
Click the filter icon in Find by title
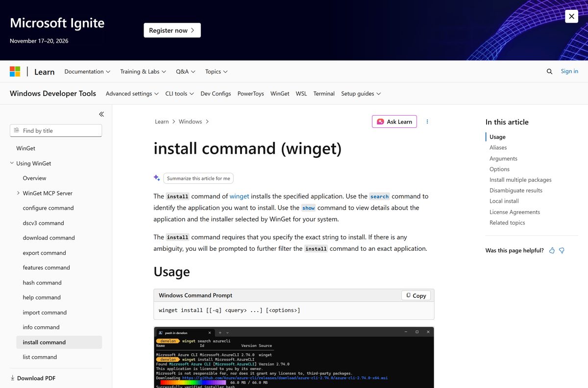tap(17, 130)
